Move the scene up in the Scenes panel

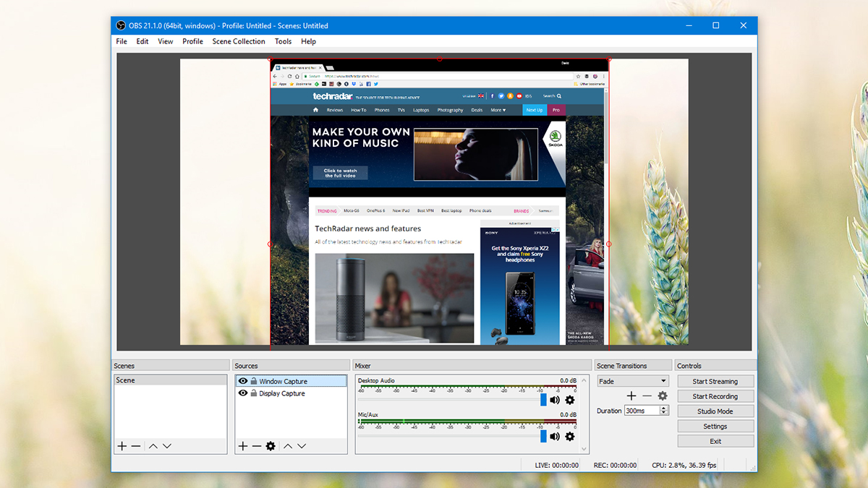point(153,446)
